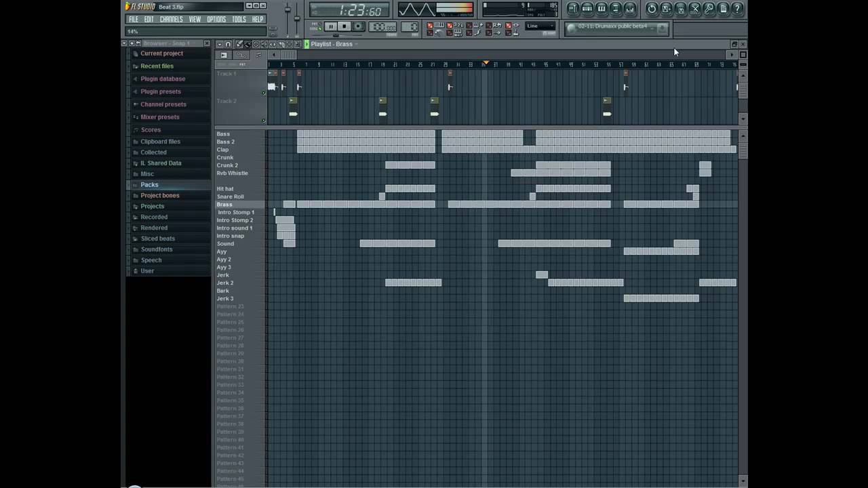The height and width of the screenshot is (488, 868).
Task: Open the Step Sequencer shortcut icon
Action: click(587, 9)
